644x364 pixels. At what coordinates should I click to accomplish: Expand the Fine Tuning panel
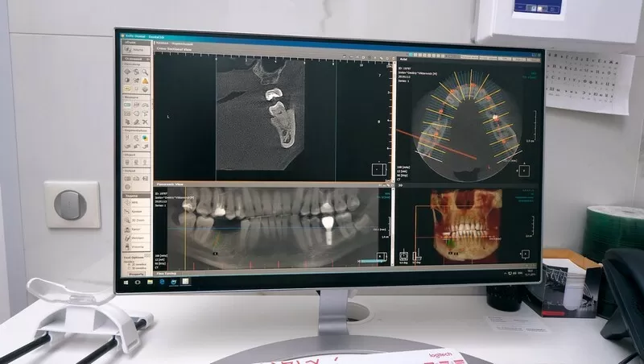(x=171, y=273)
